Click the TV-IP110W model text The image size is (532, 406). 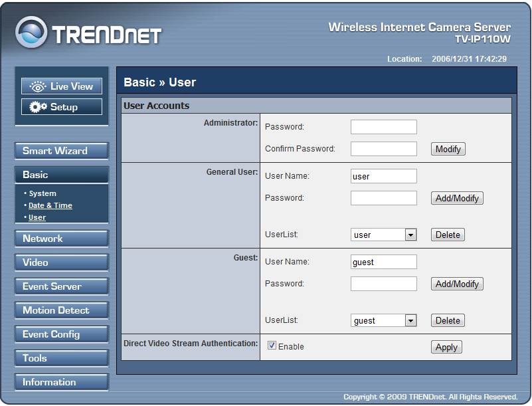pyautogui.click(x=483, y=39)
